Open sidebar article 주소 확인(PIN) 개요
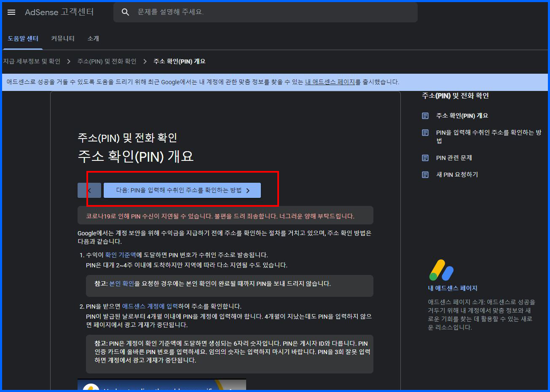The width and height of the screenshot is (550, 392). 462,116
